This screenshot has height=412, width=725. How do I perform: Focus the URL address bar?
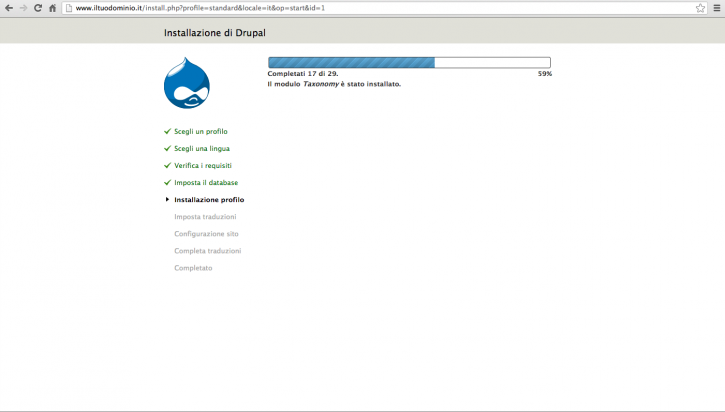point(384,8)
